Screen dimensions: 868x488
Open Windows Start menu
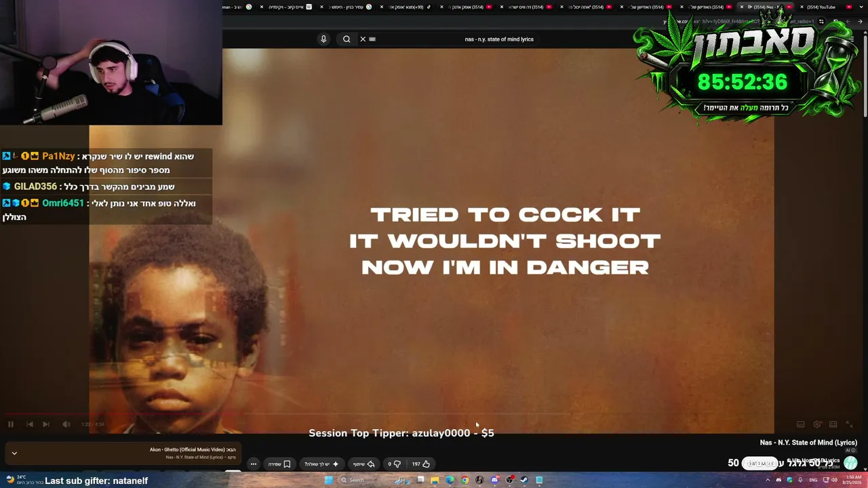(329, 480)
